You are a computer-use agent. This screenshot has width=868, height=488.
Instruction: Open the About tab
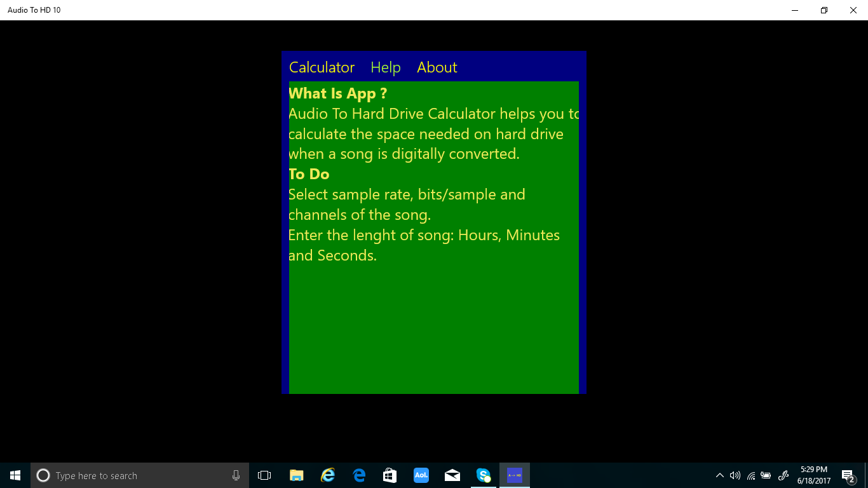pyautogui.click(x=437, y=67)
